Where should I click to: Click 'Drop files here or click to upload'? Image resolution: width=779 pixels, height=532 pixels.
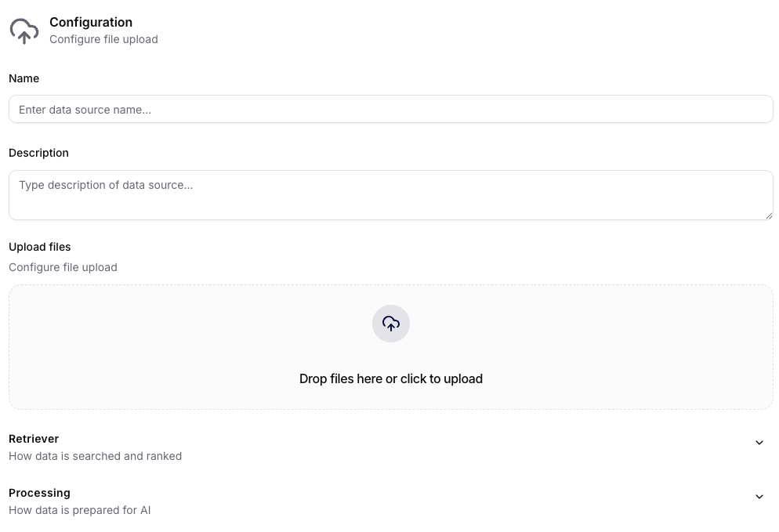point(391,378)
